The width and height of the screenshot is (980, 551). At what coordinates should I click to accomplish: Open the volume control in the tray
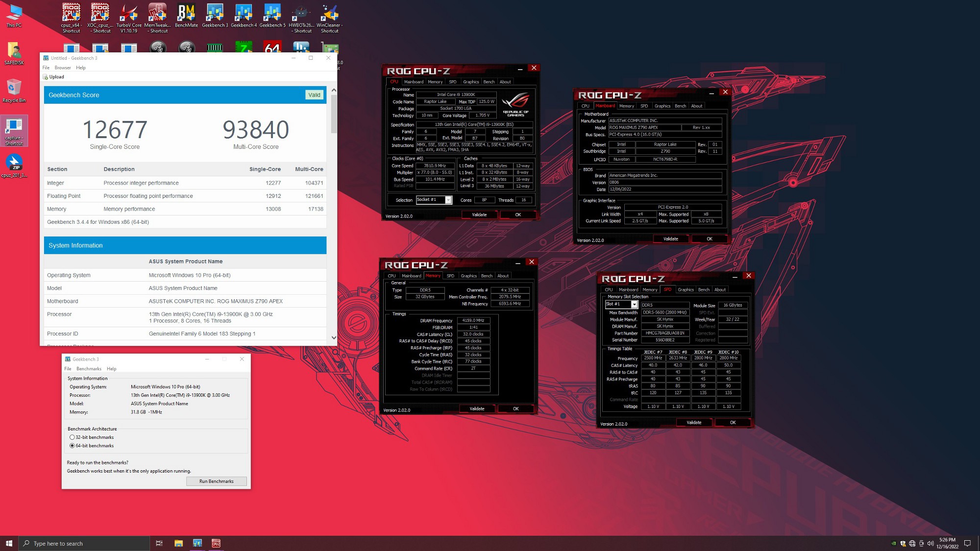(930, 543)
